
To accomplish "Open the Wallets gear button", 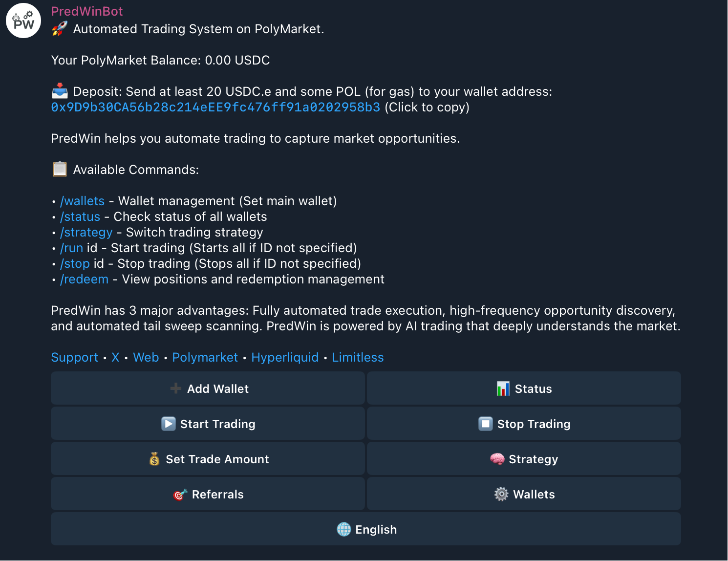I will click(524, 494).
